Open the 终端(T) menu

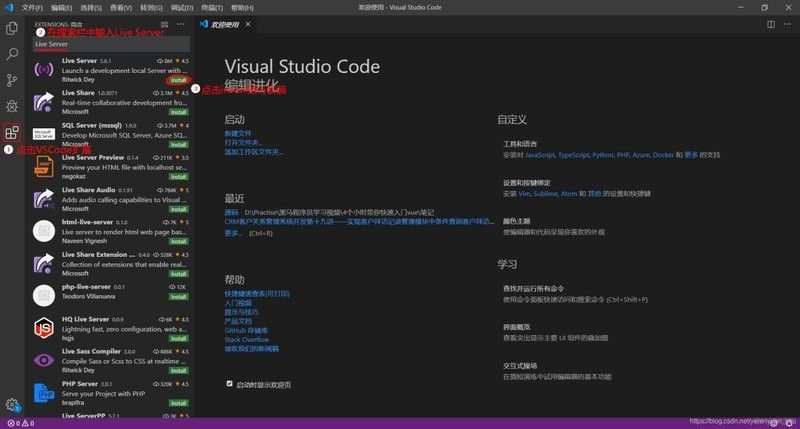pyautogui.click(x=212, y=8)
